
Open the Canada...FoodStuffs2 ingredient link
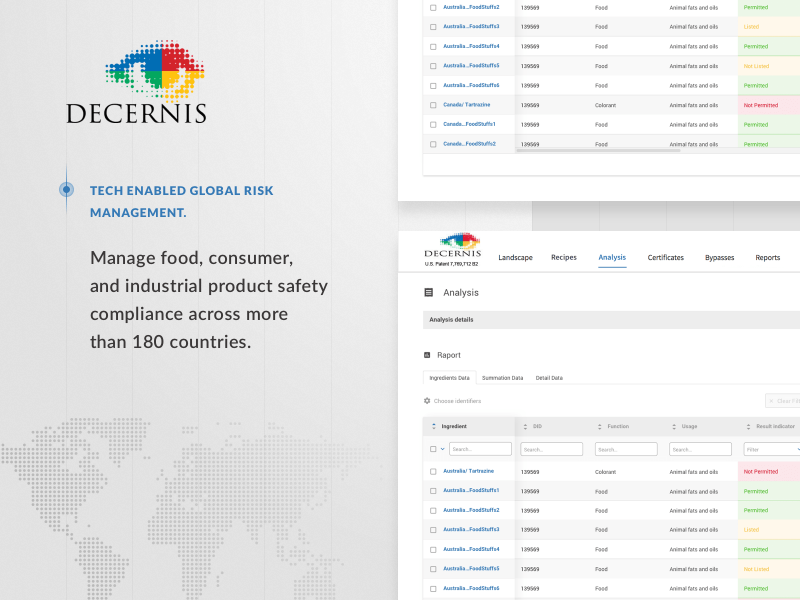(469, 144)
